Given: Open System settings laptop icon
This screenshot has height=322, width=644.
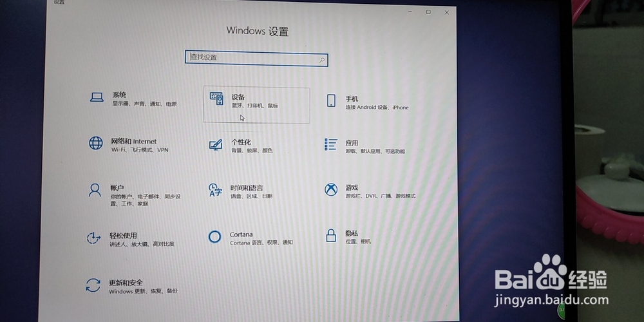Looking at the screenshot, I should [x=97, y=97].
